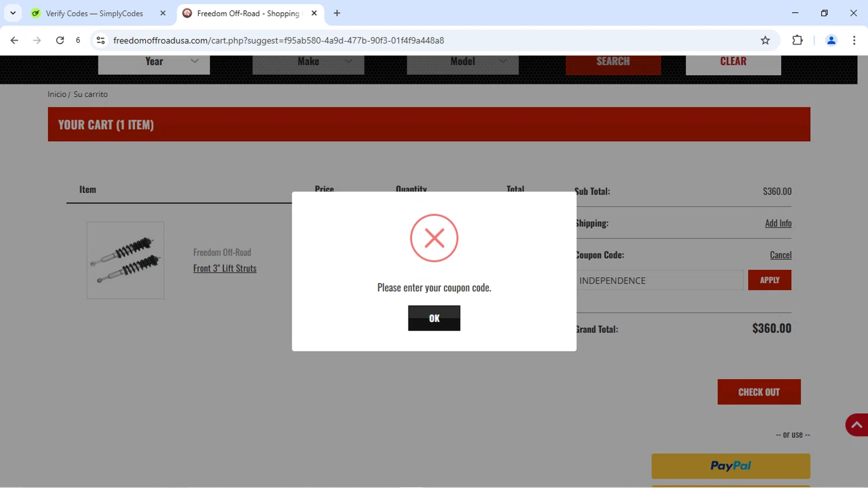
Task: Open the Chrome three-dot menu
Action: tap(854, 41)
